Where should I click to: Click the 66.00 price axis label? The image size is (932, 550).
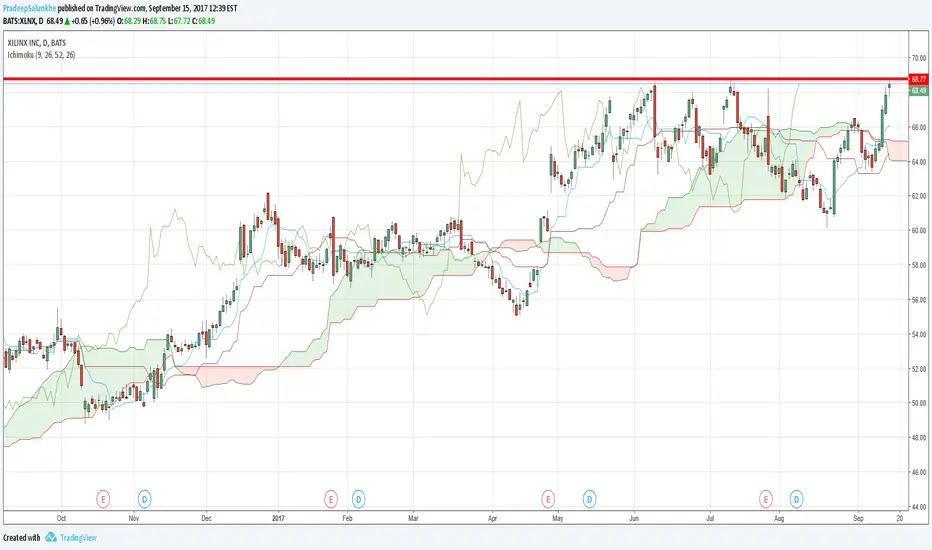[919, 127]
